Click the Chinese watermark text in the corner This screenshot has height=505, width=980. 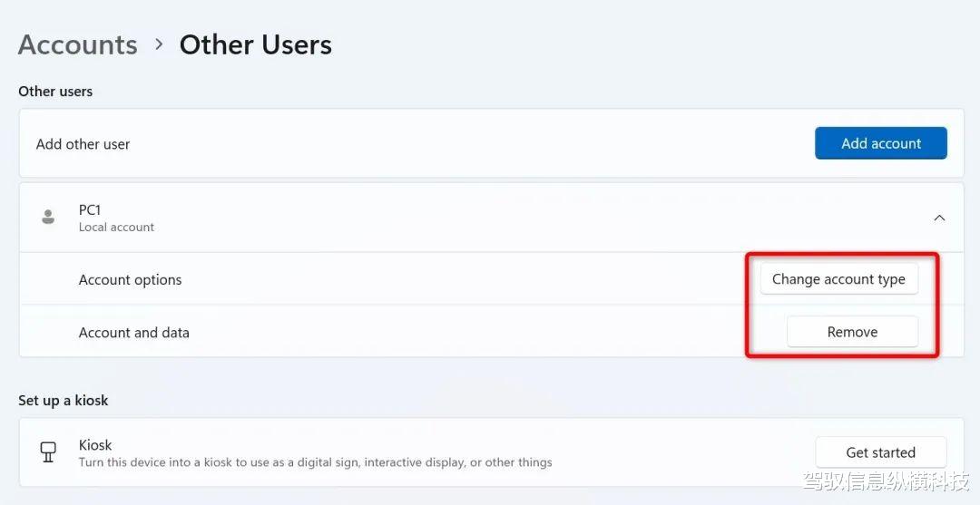[886, 481]
